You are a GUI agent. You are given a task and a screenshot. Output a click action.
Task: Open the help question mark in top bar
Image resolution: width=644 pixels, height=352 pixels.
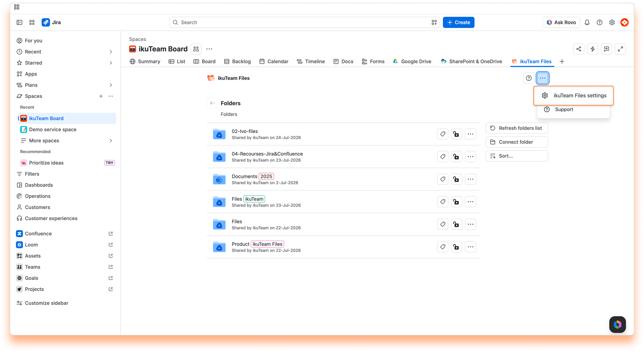point(600,22)
